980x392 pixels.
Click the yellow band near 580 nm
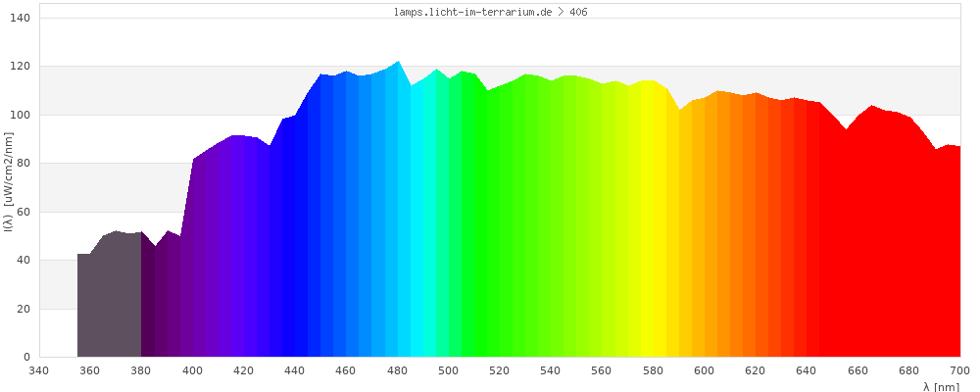coord(654,245)
